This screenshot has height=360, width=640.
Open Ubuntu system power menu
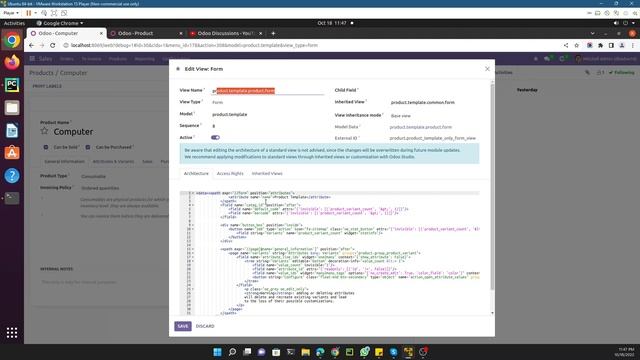(x=625, y=23)
